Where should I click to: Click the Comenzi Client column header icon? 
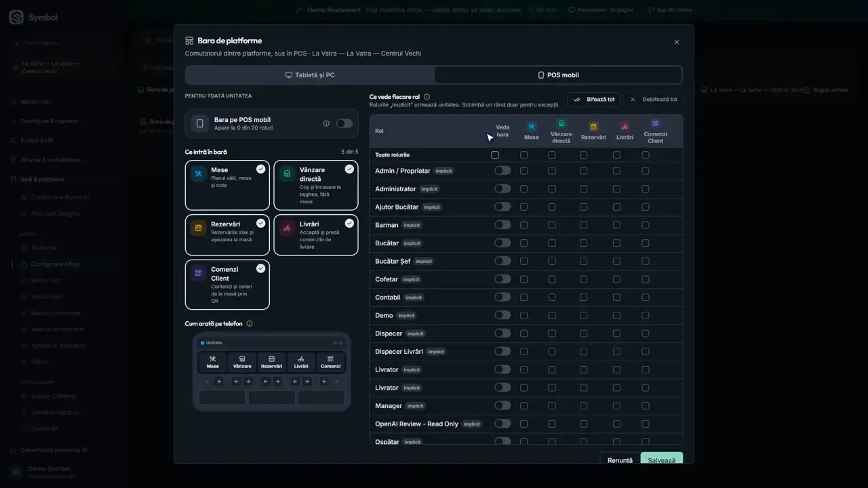point(655,123)
